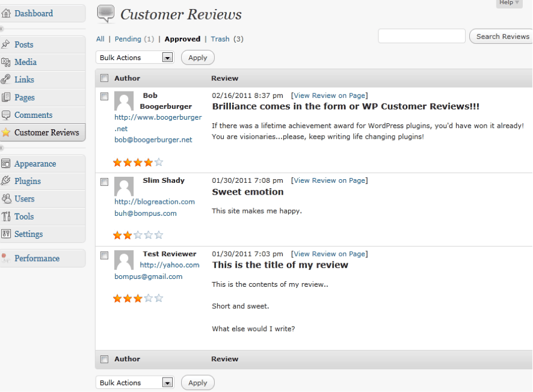The width and height of the screenshot is (533, 392).
Task: Open the bottom Bulk Actions dropdown
Action: click(135, 383)
